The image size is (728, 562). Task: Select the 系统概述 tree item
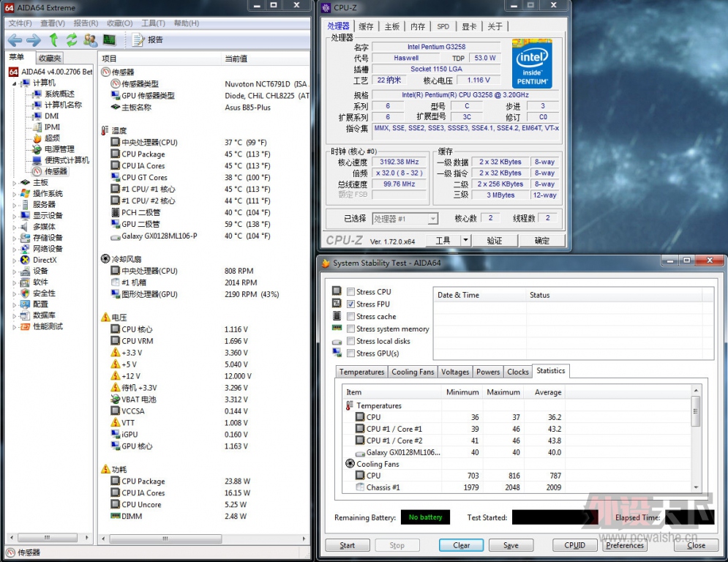pyautogui.click(x=59, y=94)
